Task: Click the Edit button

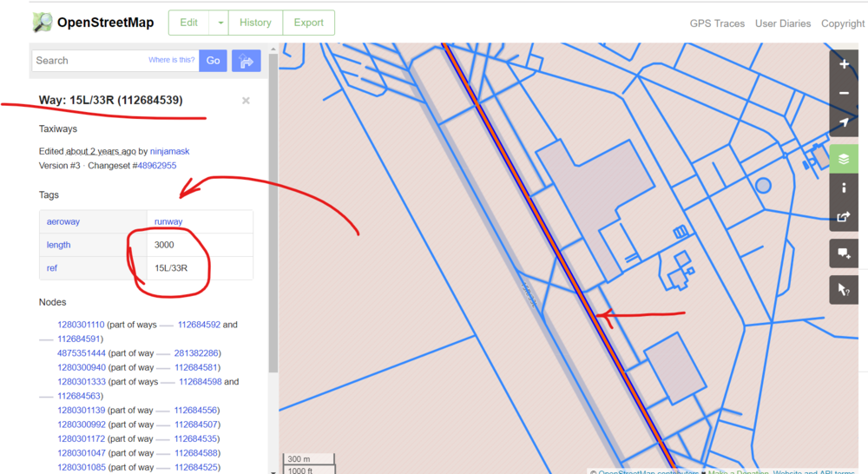Action: [188, 23]
